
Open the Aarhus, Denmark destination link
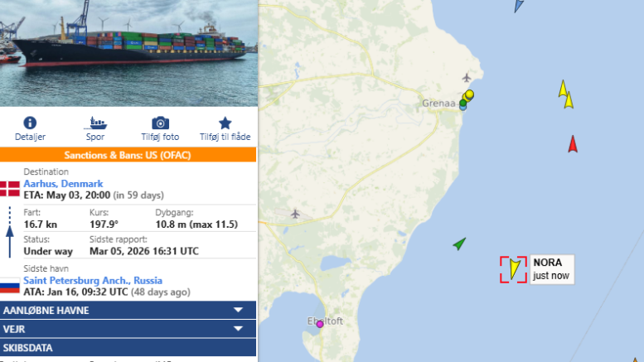coord(63,183)
